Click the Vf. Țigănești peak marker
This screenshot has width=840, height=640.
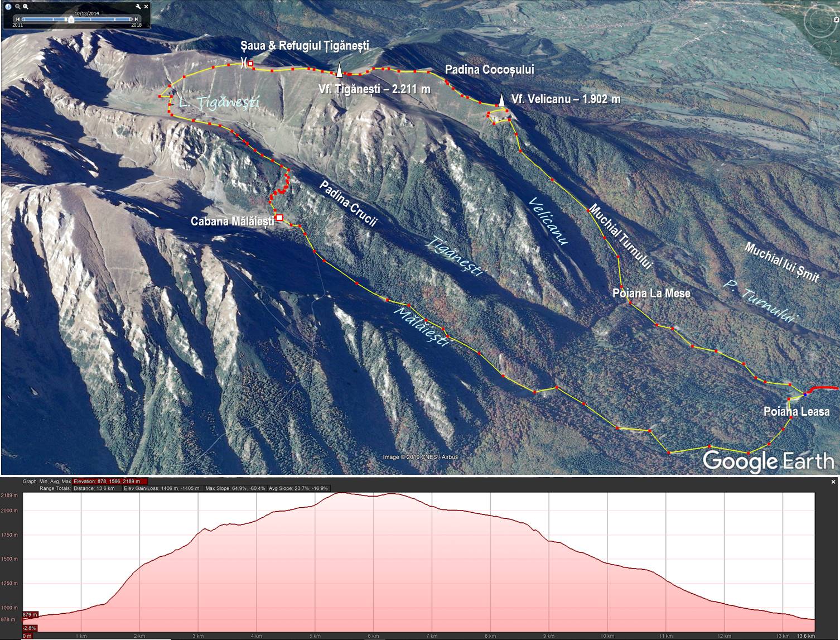[x=339, y=70]
